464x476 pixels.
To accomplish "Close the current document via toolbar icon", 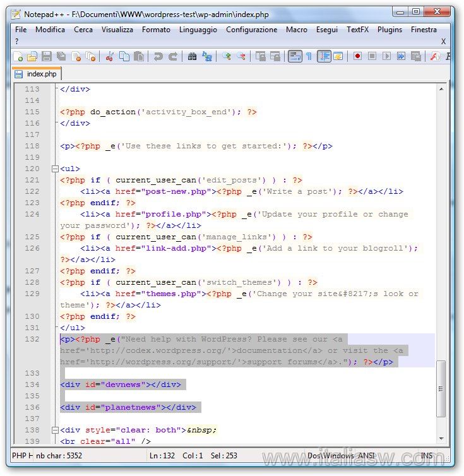I will tap(76, 56).
